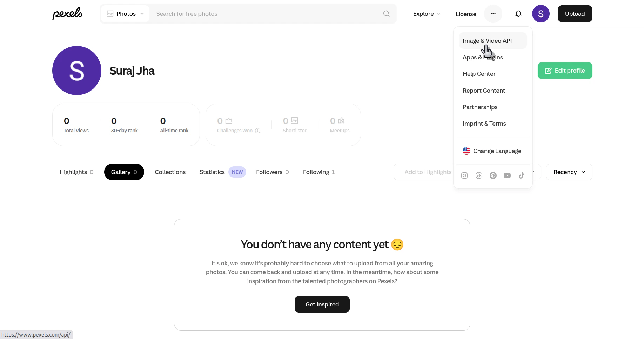Click the TikTok icon in the menu
The width and height of the screenshot is (644, 339).
(521, 175)
